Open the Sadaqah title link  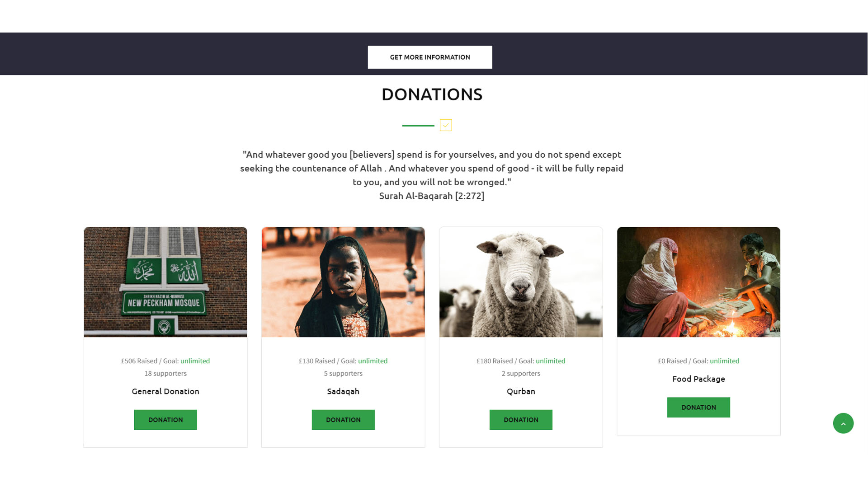(x=343, y=391)
